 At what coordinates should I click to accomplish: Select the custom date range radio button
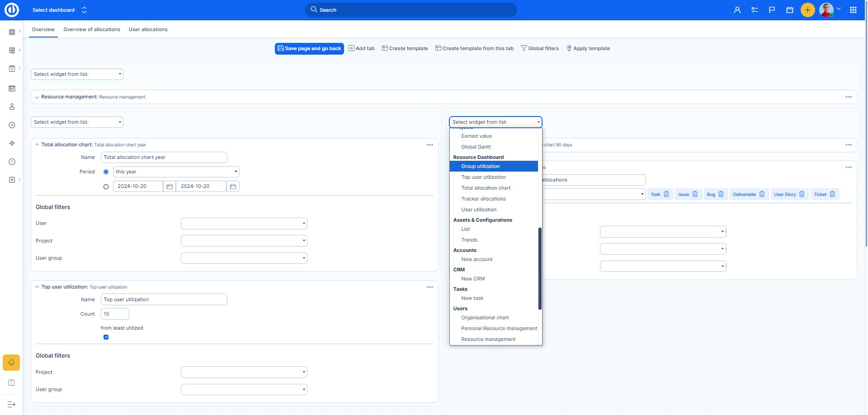pos(106,187)
